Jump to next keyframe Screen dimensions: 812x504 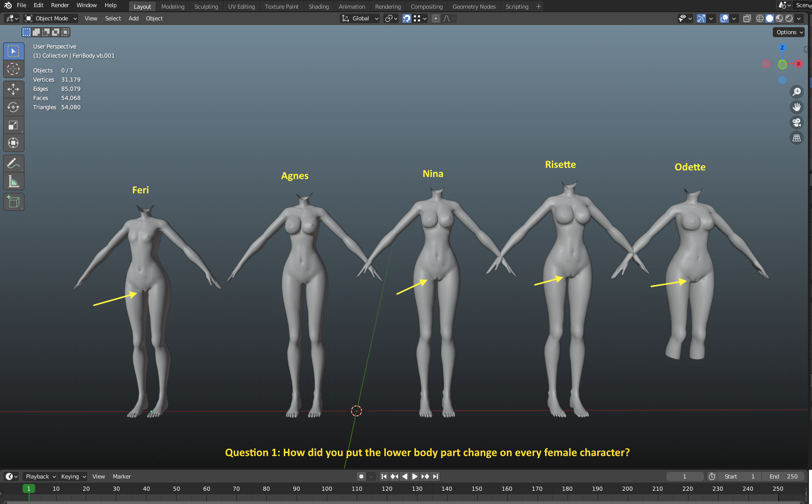point(425,476)
